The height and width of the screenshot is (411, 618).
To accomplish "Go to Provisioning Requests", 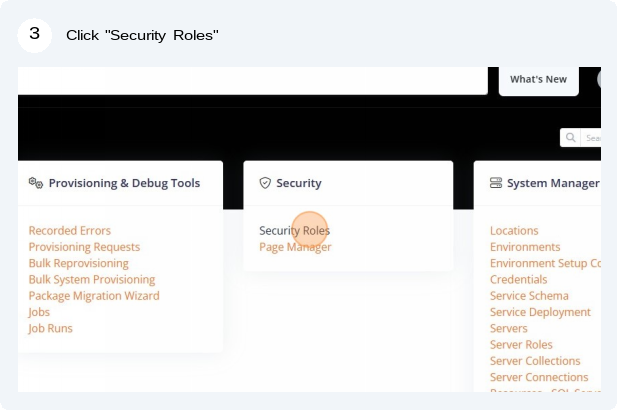I will 84,247.
